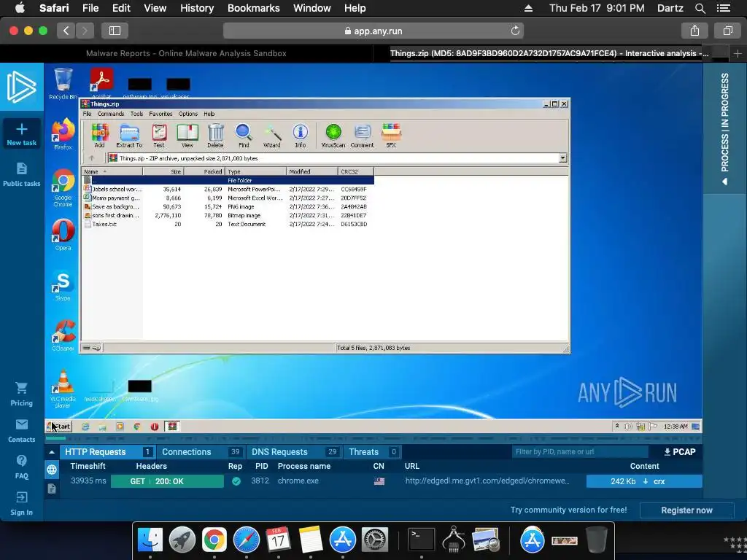Select the Save as backgro... PNG row
Viewport: 747px width, 560px height.
228,206
